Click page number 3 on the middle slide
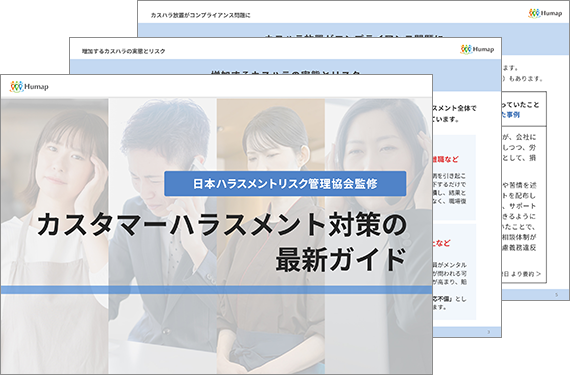 pos(488,332)
